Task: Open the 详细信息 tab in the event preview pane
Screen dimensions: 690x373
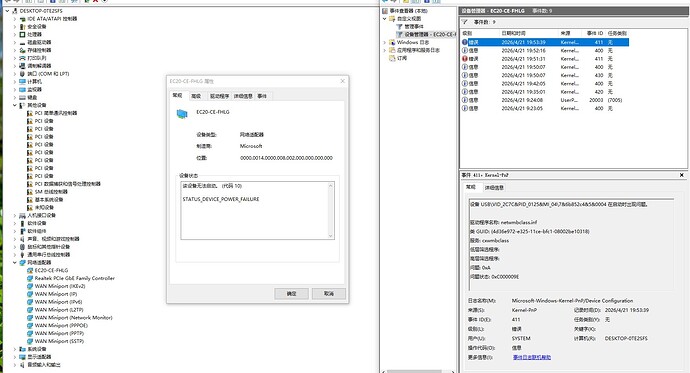Action: point(494,187)
